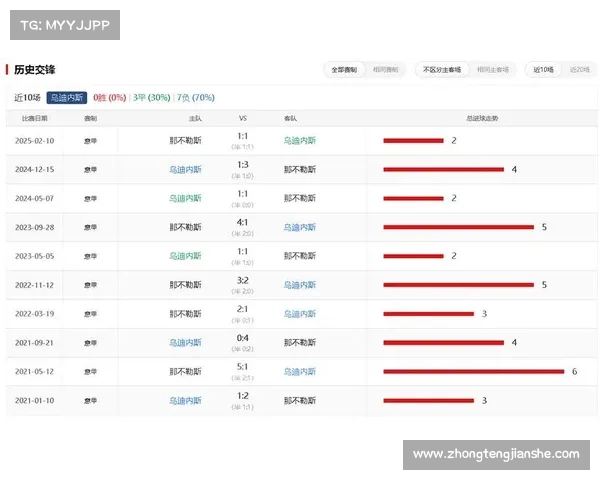
Task: Click the 5:1 score on 2021-05-12
Action: [x=242, y=367]
